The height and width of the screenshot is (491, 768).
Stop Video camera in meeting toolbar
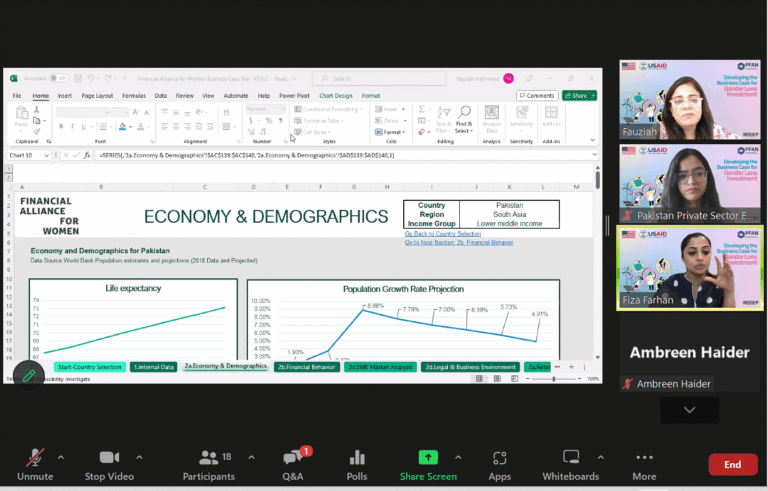pos(109,458)
